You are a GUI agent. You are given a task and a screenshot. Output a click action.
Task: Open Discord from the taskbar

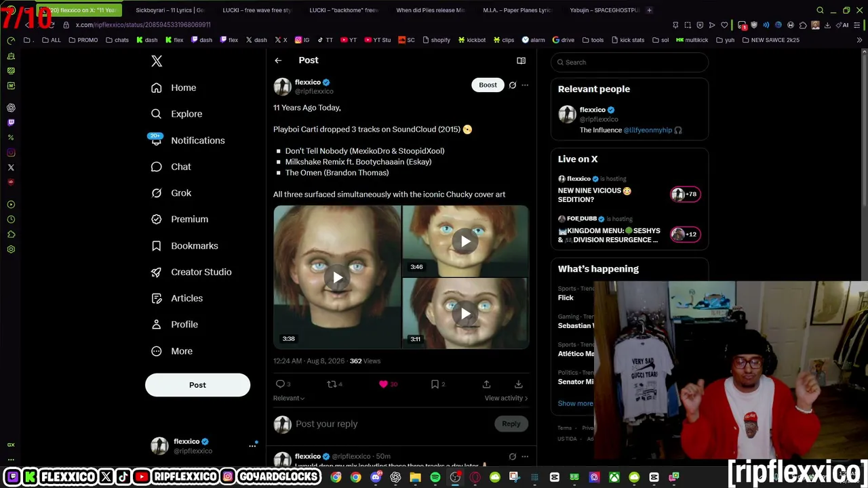376,477
